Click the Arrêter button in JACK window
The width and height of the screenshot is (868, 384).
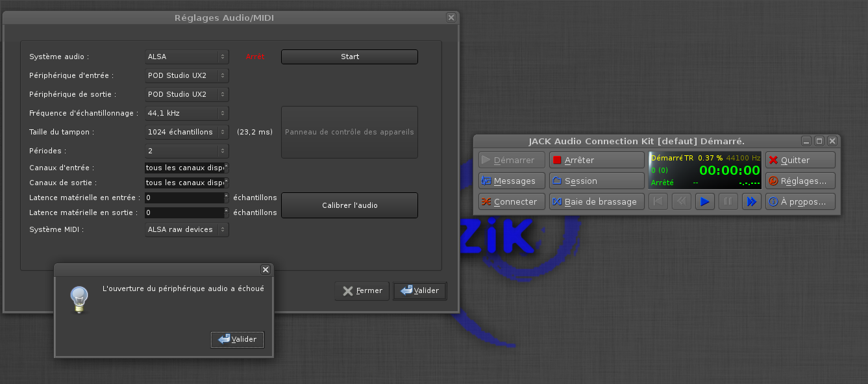point(597,160)
